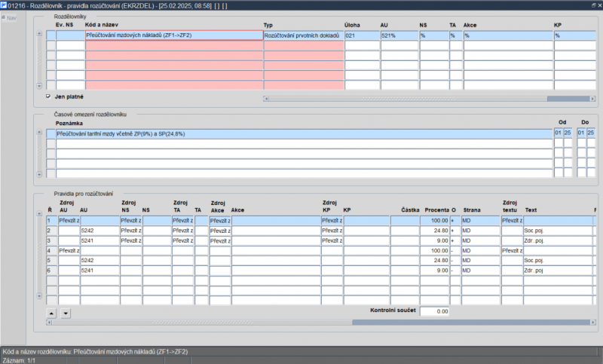Screen dimensions: 603x364
Task: Click scroll-down arrow of Časové omezení list
Action: pyautogui.click(x=39, y=175)
